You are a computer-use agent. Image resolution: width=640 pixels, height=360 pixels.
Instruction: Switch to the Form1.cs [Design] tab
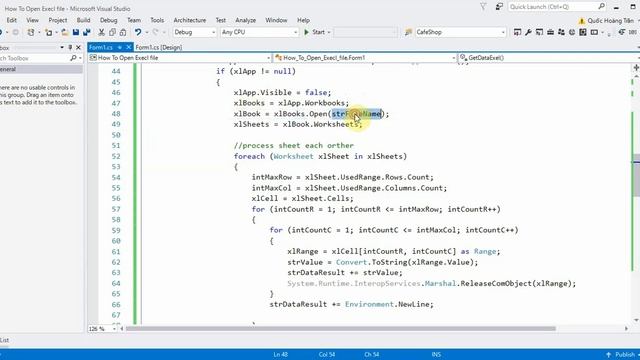pyautogui.click(x=159, y=47)
